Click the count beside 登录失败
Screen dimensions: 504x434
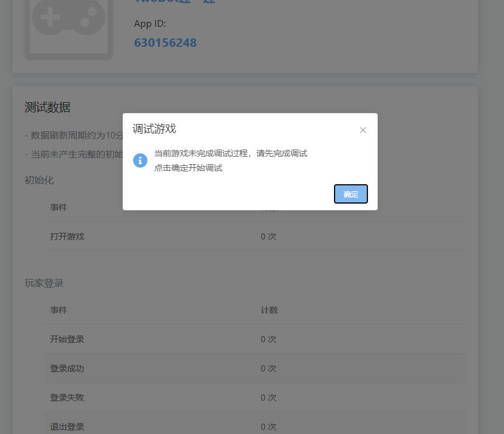pos(268,398)
